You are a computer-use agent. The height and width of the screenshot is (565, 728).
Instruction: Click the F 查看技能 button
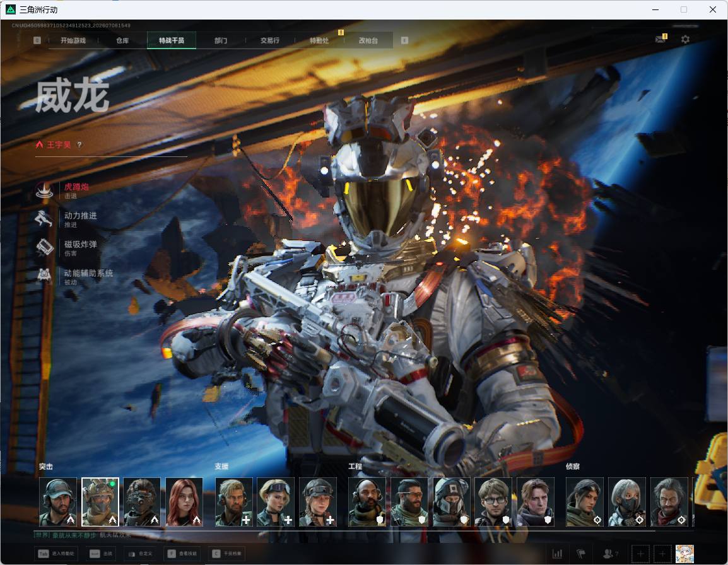tap(182, 554)
